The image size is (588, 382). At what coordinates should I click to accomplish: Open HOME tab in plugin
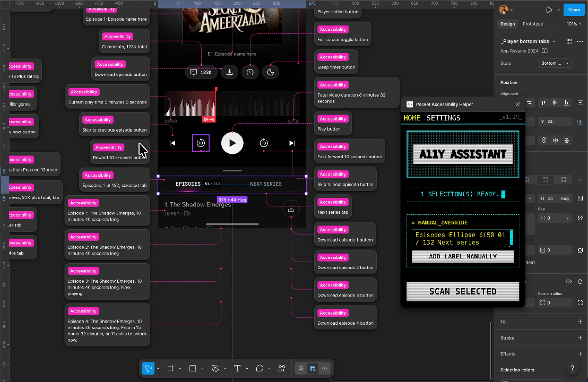click(412, 118)
